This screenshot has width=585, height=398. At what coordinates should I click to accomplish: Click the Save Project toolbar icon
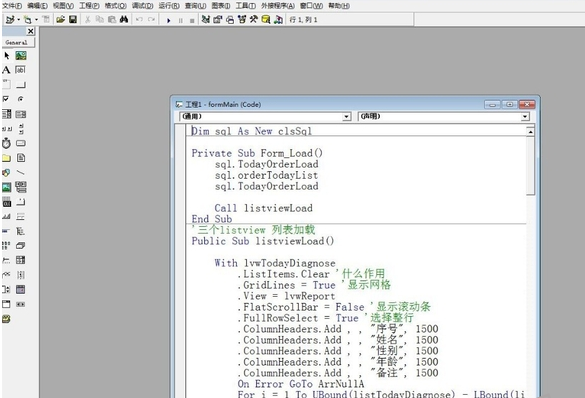(x=73, y=19)
